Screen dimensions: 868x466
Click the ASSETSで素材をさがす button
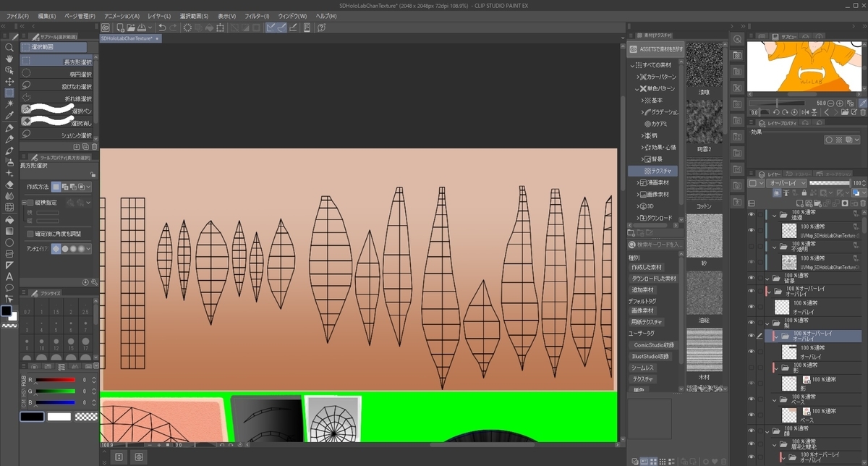655,49
